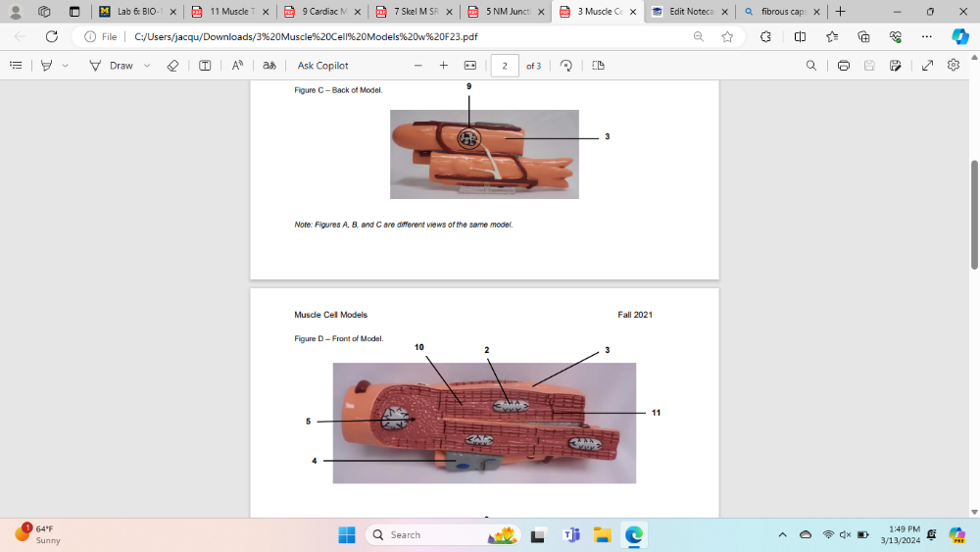Click the Add text tool icon
This screenshot has height=552, width=980.
pyautogui.click(x=205, y=66)
